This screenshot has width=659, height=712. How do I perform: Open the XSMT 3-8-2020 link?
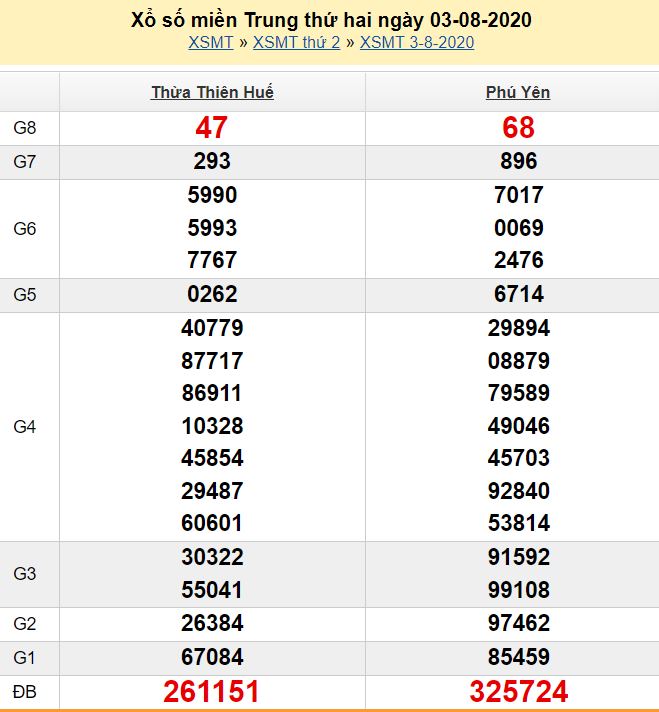(x=416, y=42)
